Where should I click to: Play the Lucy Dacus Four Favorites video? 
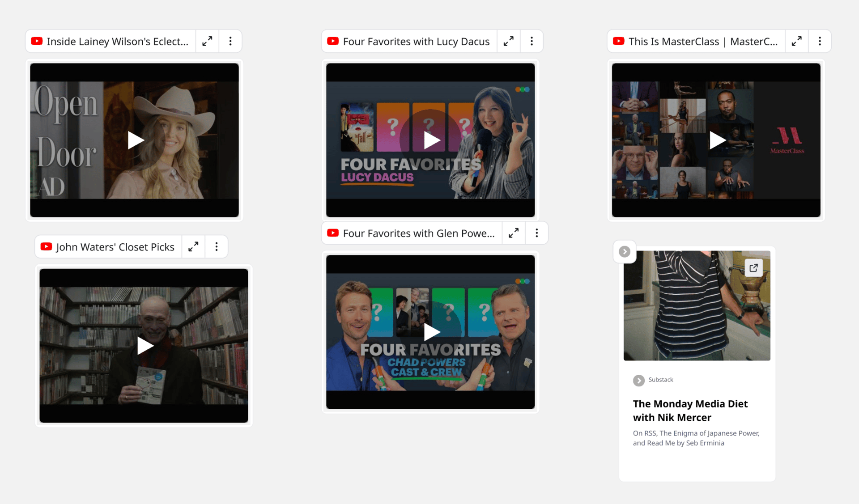point(431,140)
